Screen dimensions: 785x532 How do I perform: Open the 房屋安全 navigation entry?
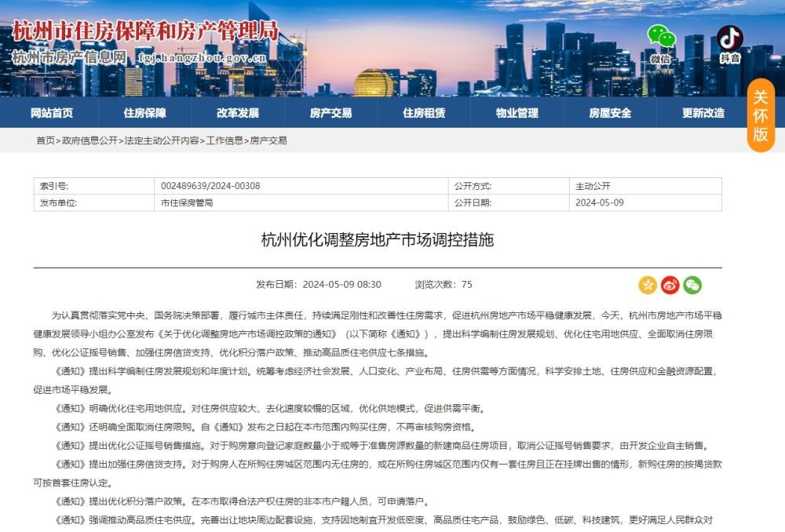[x=612, y=112]
